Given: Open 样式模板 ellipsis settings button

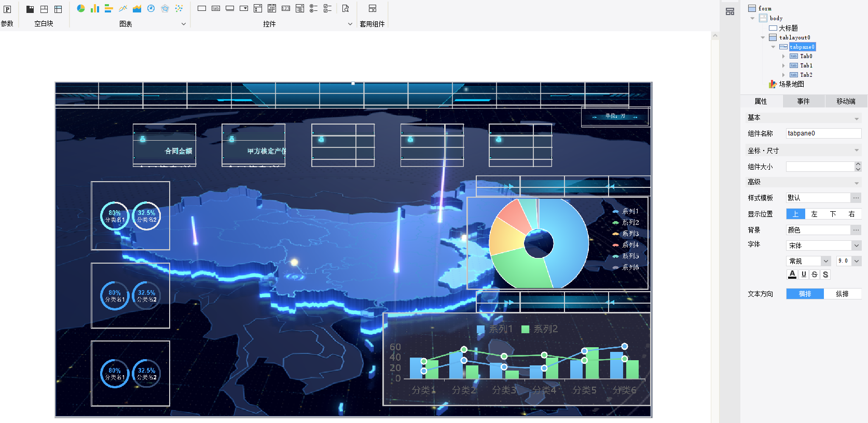Looking at the screenshot, I should [x=856, y=198].
